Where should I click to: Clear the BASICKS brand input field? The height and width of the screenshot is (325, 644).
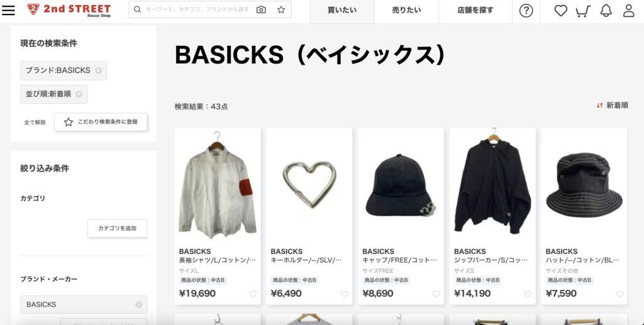coord(139,304)
